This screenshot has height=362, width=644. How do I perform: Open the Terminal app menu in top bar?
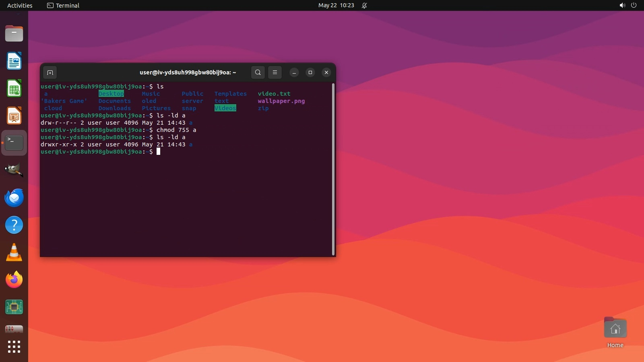(x=63, y=5)
